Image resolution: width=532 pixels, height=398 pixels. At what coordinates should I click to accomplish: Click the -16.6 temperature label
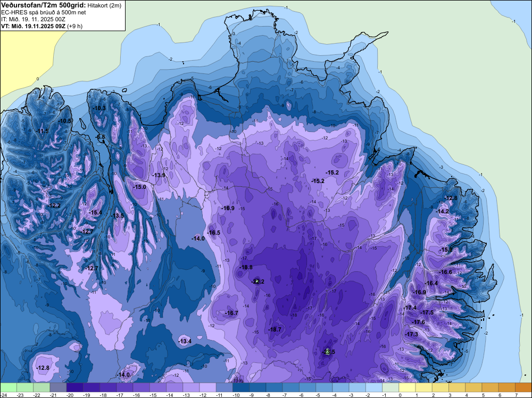(x=445, y=272)
